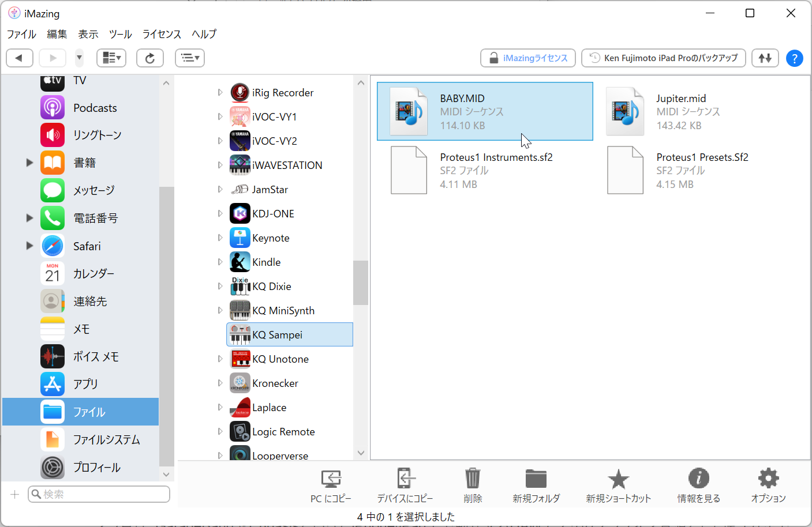Click the refresh button
Screen dimensions: 812x527
[150, 58]
